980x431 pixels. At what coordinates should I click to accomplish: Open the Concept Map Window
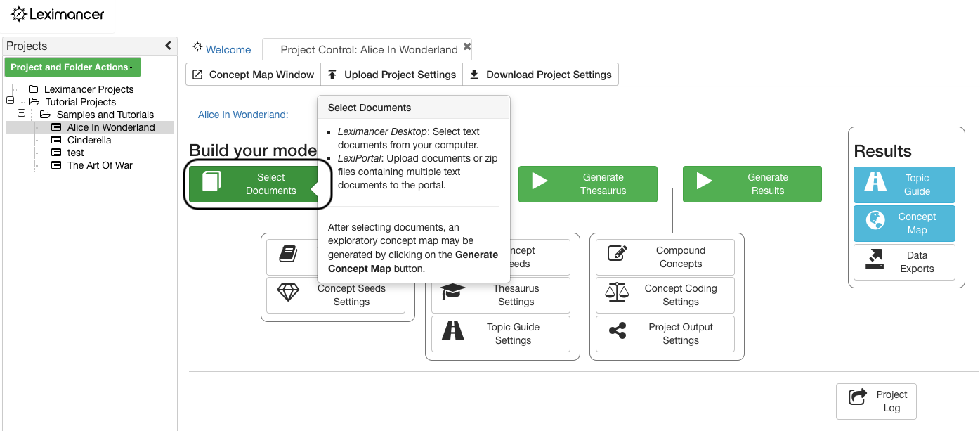[253, 74]
